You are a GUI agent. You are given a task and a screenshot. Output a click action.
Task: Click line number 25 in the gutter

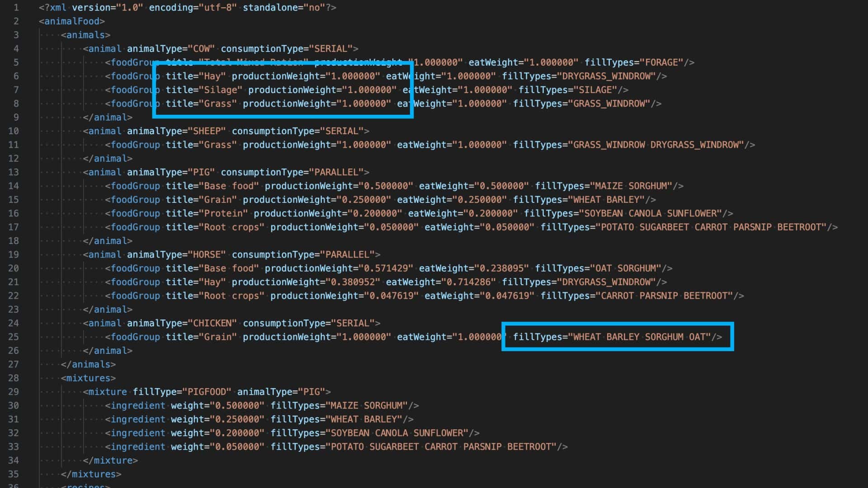coord(14,337)
